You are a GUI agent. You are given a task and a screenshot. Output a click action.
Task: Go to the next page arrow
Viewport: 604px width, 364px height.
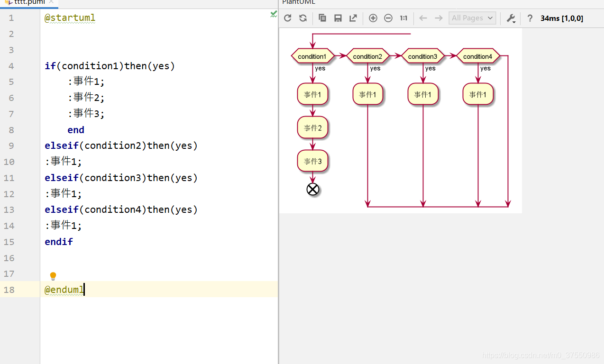point(439,18)
